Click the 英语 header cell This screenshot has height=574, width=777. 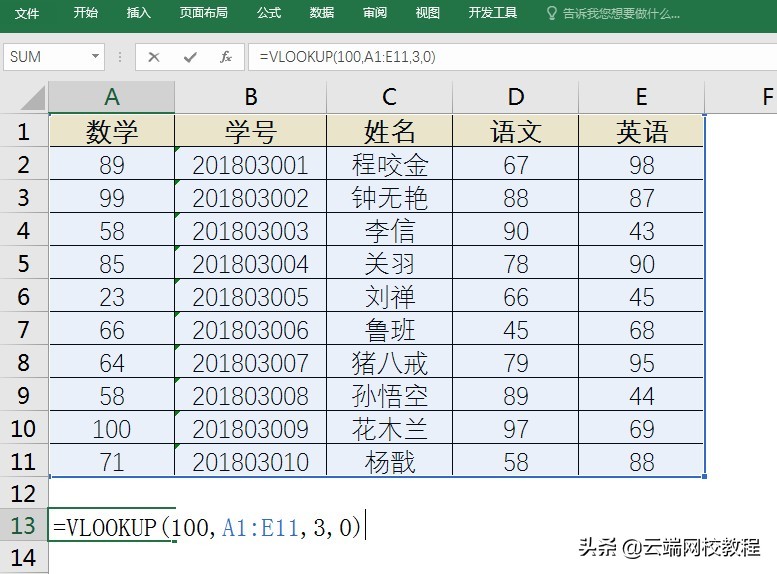click(641, 131)
